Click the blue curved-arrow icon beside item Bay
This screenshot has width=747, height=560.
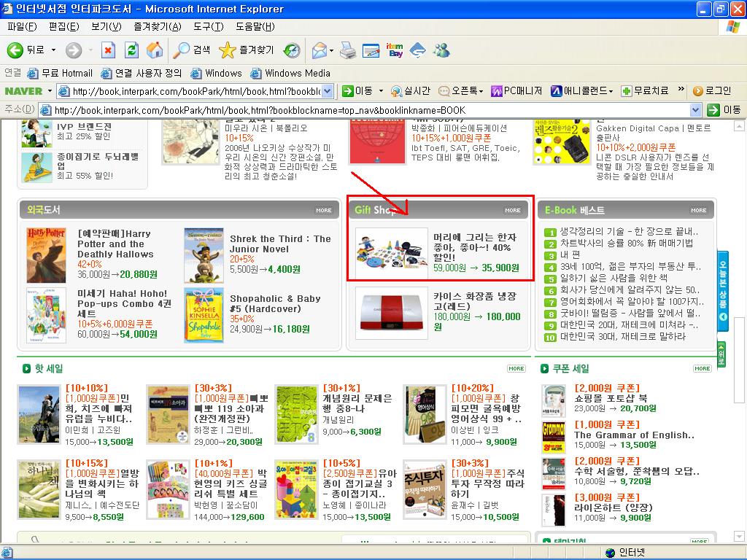point(418,50)
